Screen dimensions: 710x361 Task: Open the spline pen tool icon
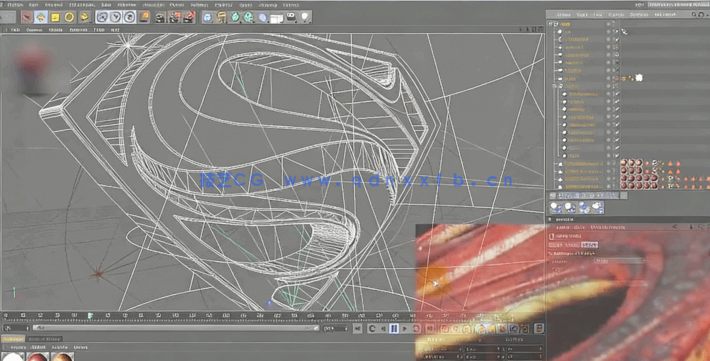(221, 17)
